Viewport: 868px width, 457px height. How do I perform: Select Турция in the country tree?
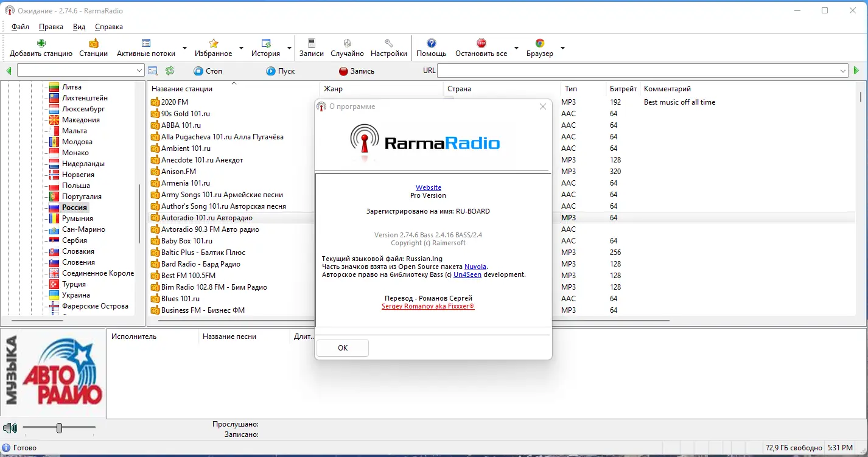(x=74, y=284)
